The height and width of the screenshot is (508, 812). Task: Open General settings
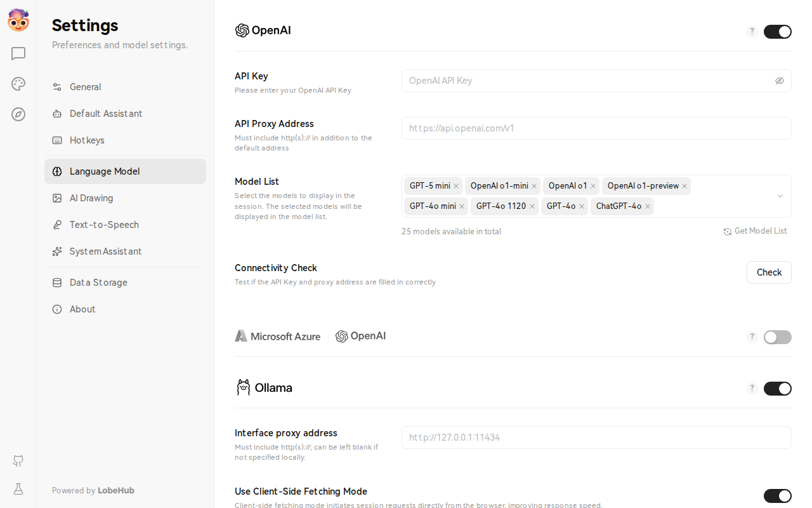[125, 87]
